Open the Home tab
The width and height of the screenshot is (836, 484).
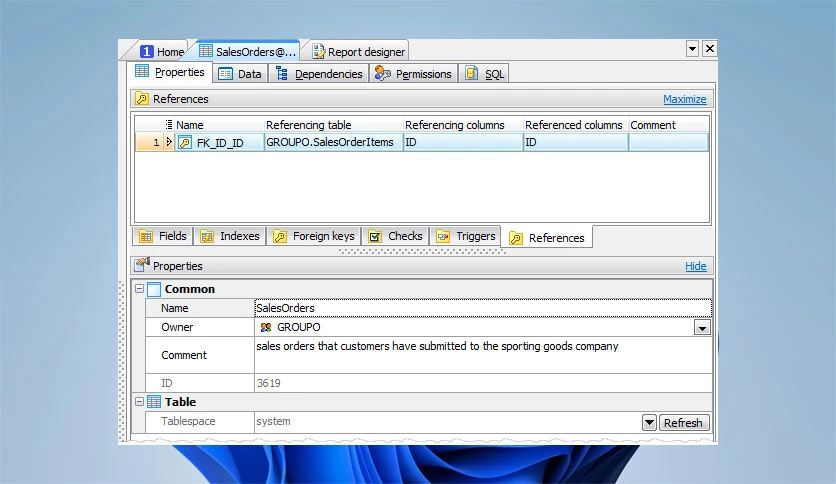(162, 52)
